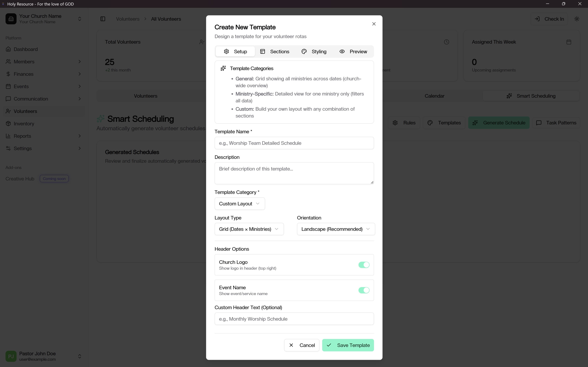This screenshot has height=367, width=588.
Task: Open the Templates button
Action: (x=444, y=123)
